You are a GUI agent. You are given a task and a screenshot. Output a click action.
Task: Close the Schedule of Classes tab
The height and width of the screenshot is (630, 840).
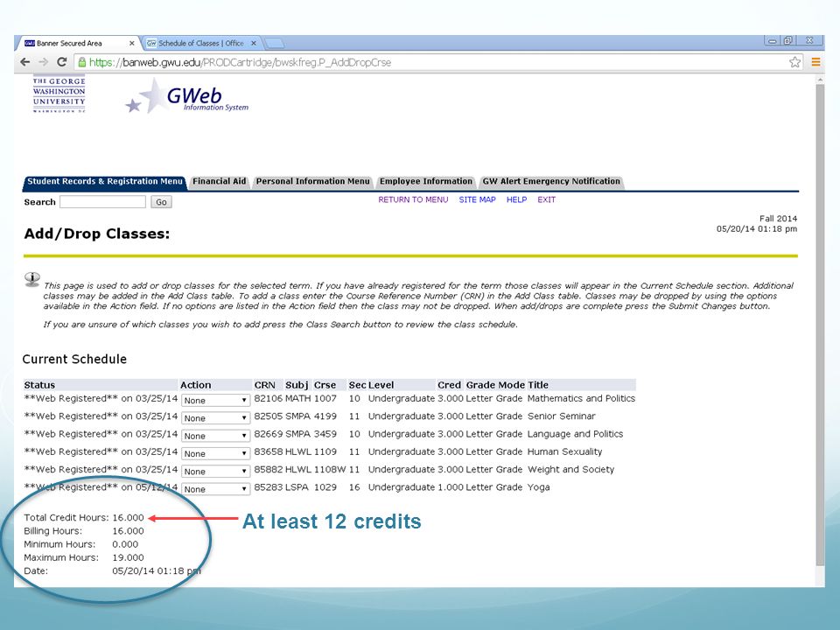point(254,44)
